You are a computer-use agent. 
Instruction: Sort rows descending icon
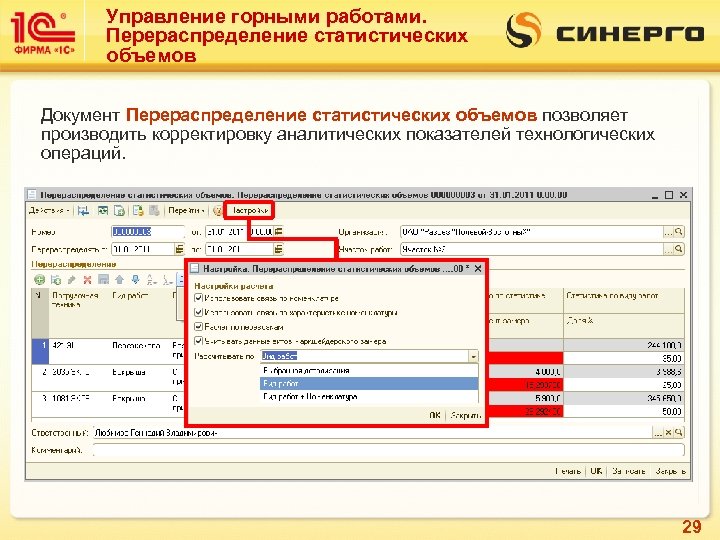[168, 280]
